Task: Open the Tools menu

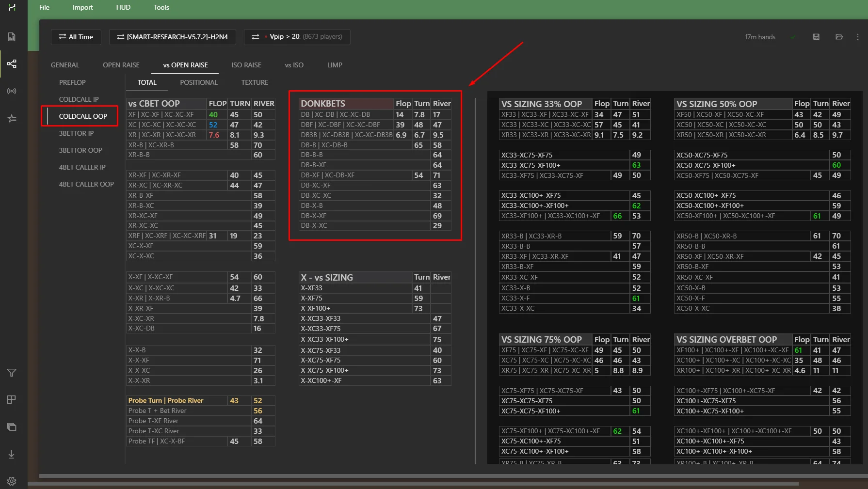Action: pos(161,7)
